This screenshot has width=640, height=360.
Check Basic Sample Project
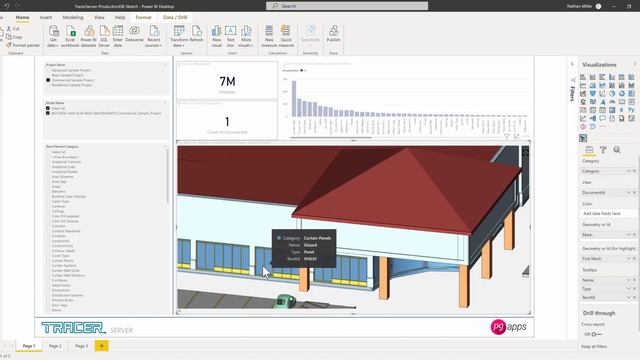pyautogui.click(x=48, y=76)
